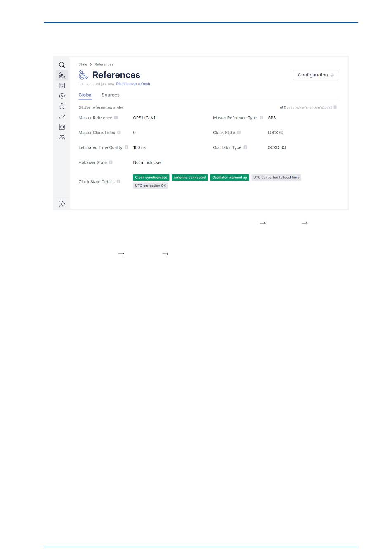392x559 pixels.
Task: Open the framed clock sidebar icon
Action: pyautogui.click(x=62, y=127)
